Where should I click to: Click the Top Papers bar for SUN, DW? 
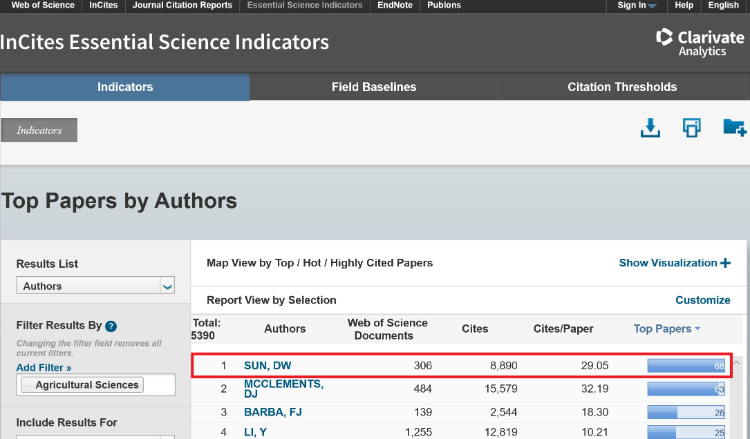[686, 366]
